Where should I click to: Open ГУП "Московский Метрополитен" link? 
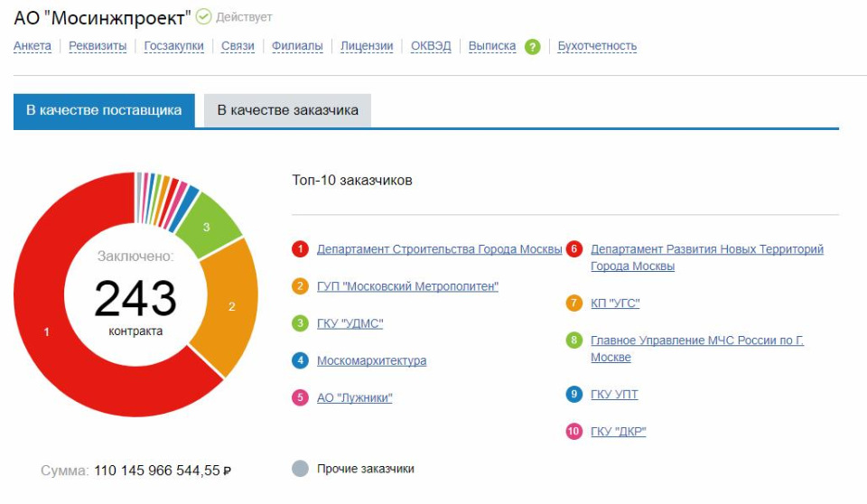pos(407,286)
